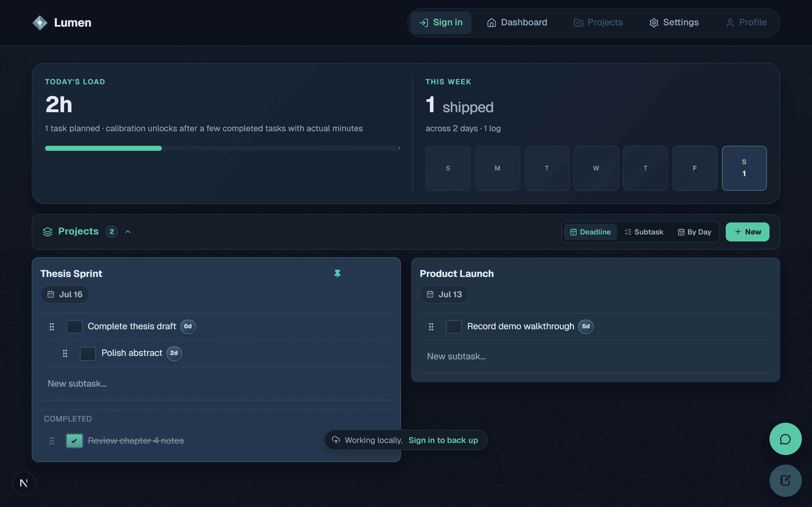Follow the Sign in to back up link

pyautogui.click(x=443, y=440)
